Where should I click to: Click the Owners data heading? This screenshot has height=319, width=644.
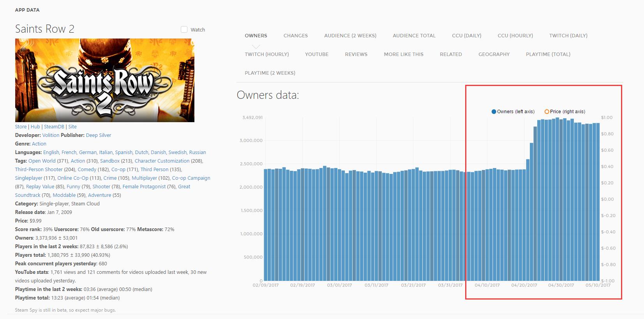point(268,95)
